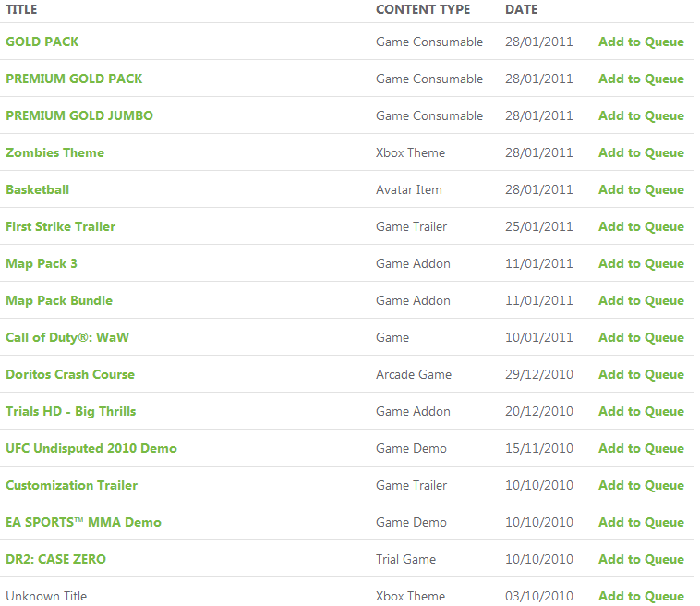Select Xbox Theme in Zombies Theme row
The image size is (700, 606).
click(410, 152)
